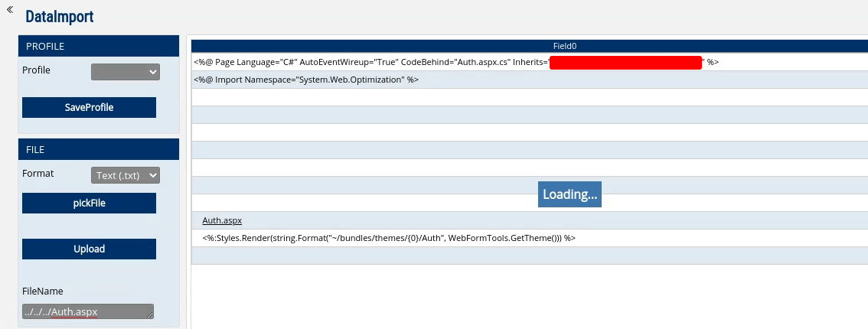This screenshot has height=329, width=868.
Task: Collapse the sidebar with the double-chevron icon
Action: point(10,9)
